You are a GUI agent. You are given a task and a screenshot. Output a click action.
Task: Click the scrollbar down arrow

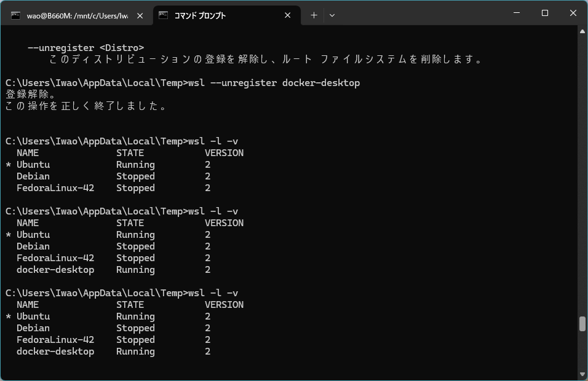(582, 374)
